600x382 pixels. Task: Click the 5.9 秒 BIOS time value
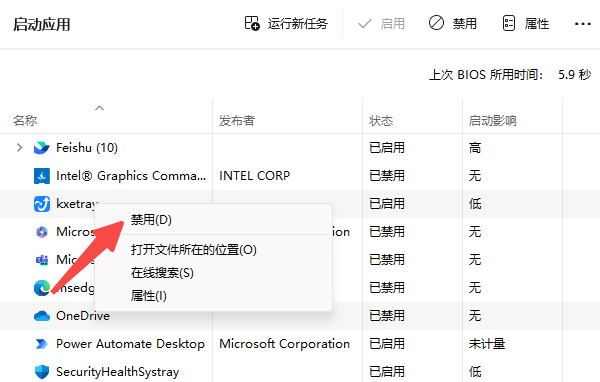pos(574,75)
